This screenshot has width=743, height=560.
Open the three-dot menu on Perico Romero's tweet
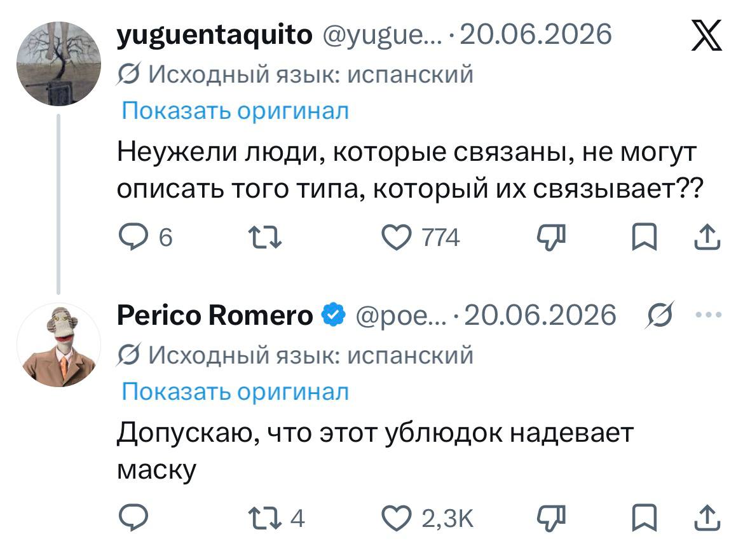tap(709, 314)
